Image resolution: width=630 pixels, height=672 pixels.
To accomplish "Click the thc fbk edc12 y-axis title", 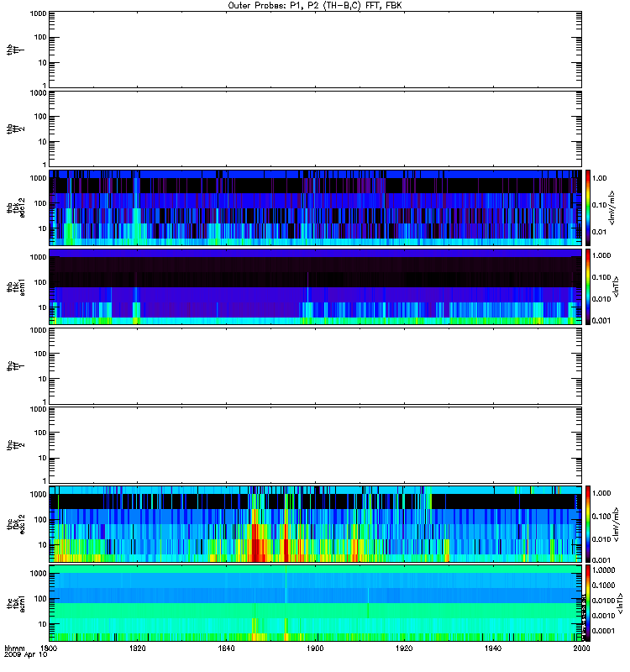I will coord(16,524).
